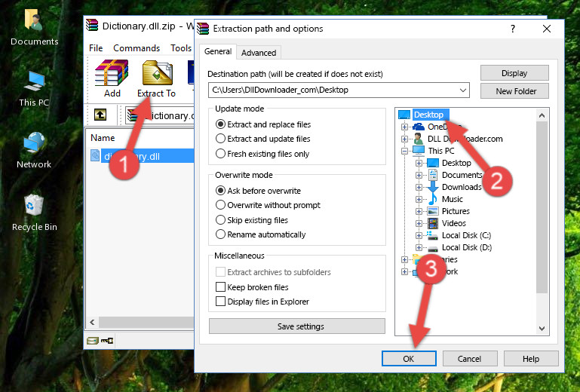This screenshot has width=580, height=392.
Task: Expand the Documents tree node
Action: [x=419, y=176]
